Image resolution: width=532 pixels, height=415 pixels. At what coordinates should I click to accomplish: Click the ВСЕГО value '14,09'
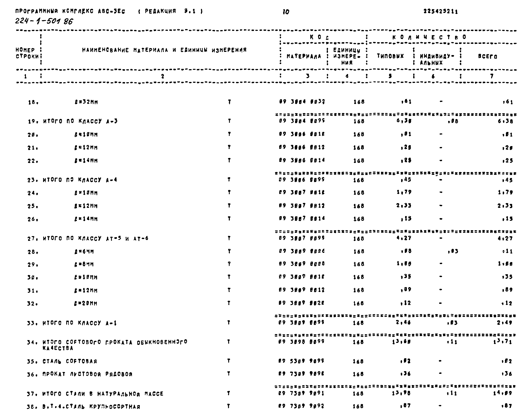[503, 393]
